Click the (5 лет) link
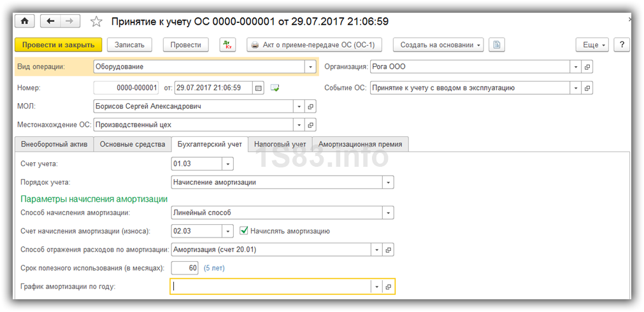The image size is (644, 312). click(214, 268)
